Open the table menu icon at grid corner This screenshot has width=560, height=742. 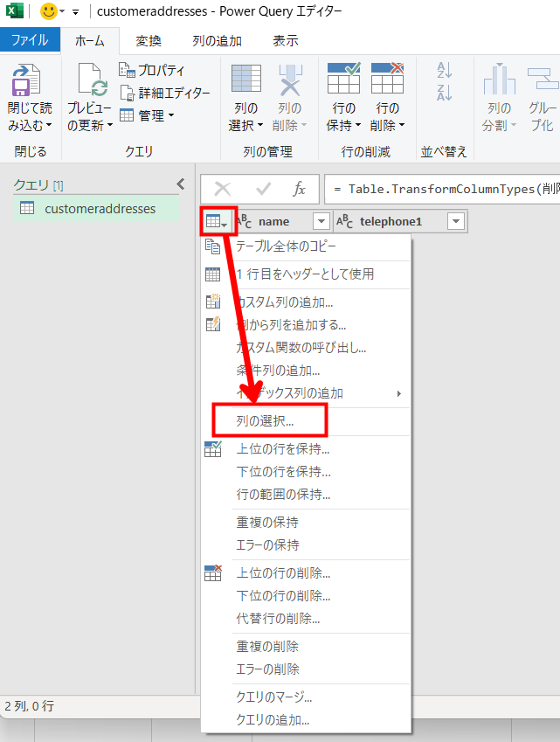coord(217,221)
